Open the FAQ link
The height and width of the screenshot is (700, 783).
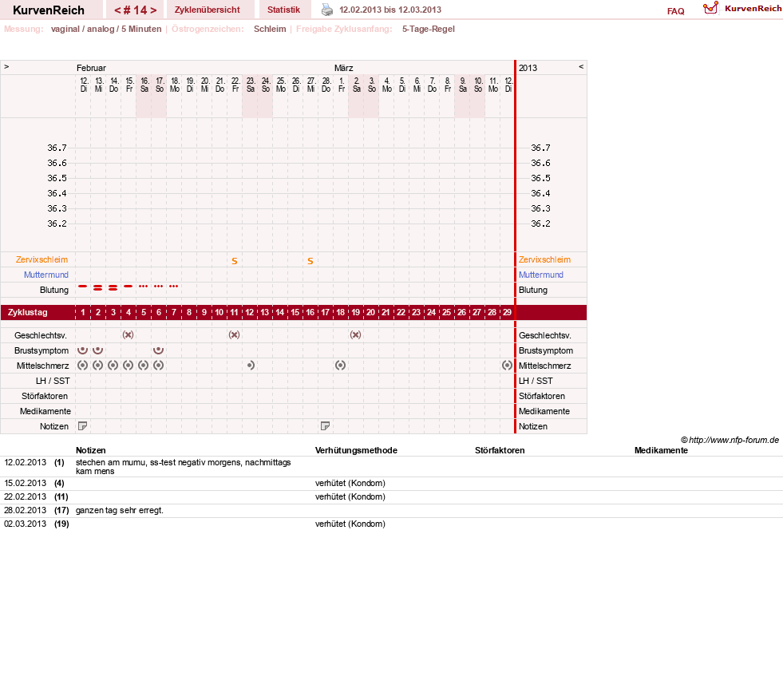[x=675, y=11]
